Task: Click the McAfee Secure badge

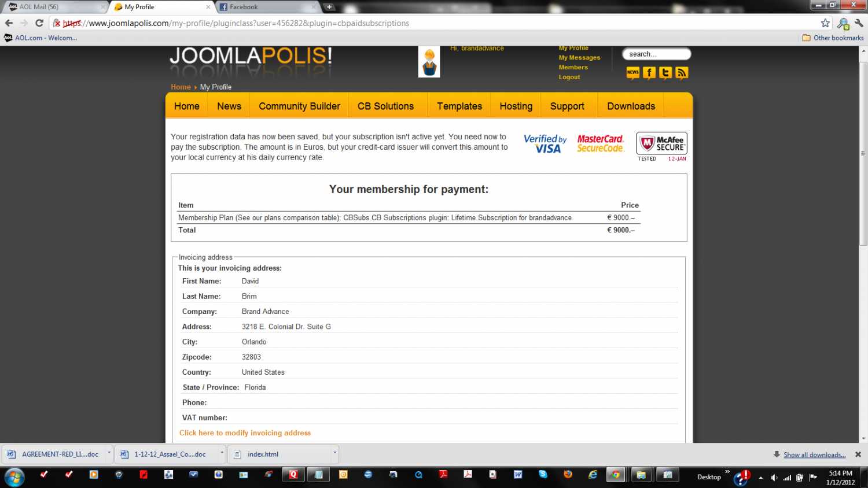Action: 662,147
